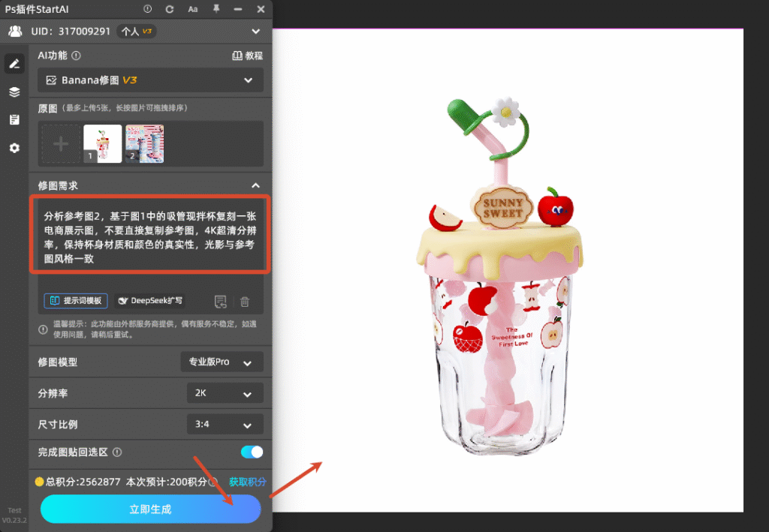Click the 立即生成 generate button
Viewport: 769px width, 532px height.
(x=149, y=509)
